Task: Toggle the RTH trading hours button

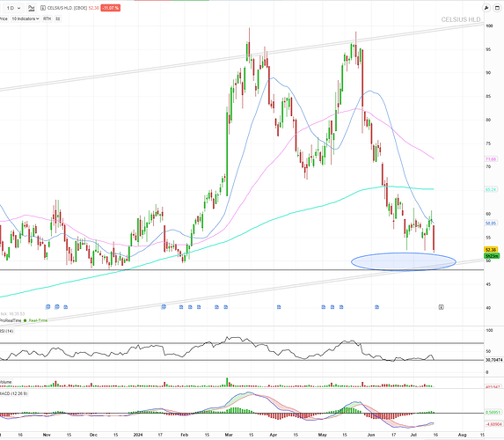Action: (47, 19)
